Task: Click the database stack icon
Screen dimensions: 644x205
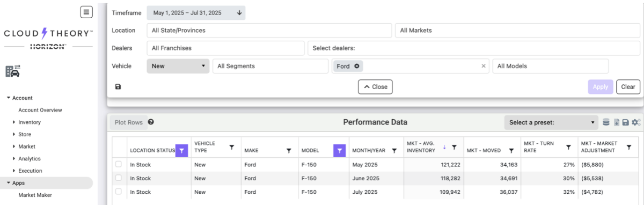Action: (x=606, y=122)
